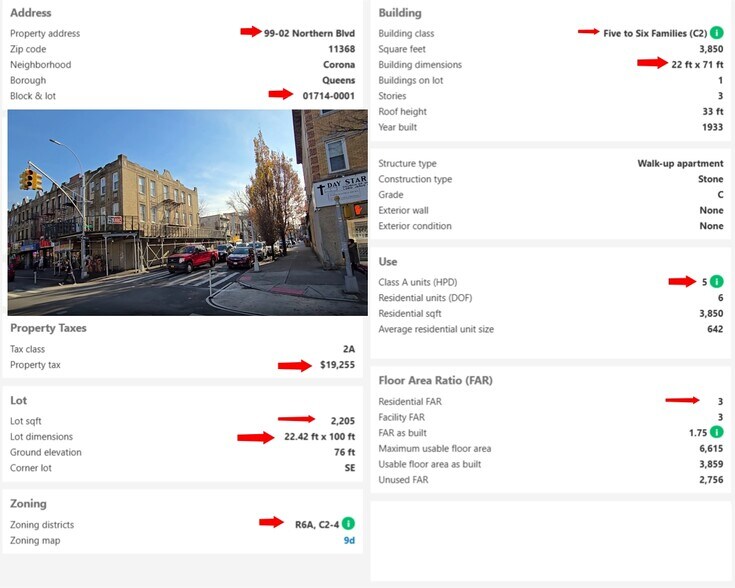The height and width of the screenshot is (588, 735).
Task: Click the red arrow pointing to Property tax
Action: pyautogui.click(x=295, y=365)
